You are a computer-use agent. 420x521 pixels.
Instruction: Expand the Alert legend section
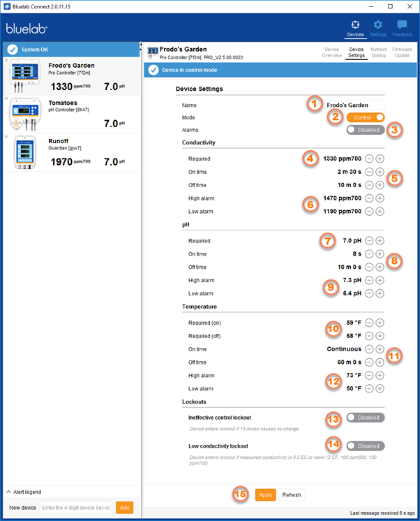click(x=24, y=492)
